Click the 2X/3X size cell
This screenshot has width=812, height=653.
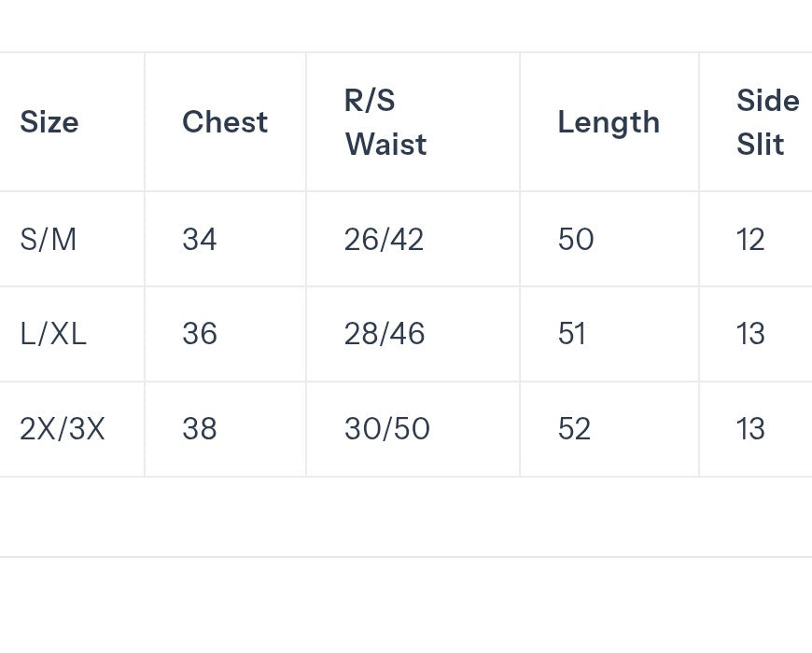coord(63,429)
